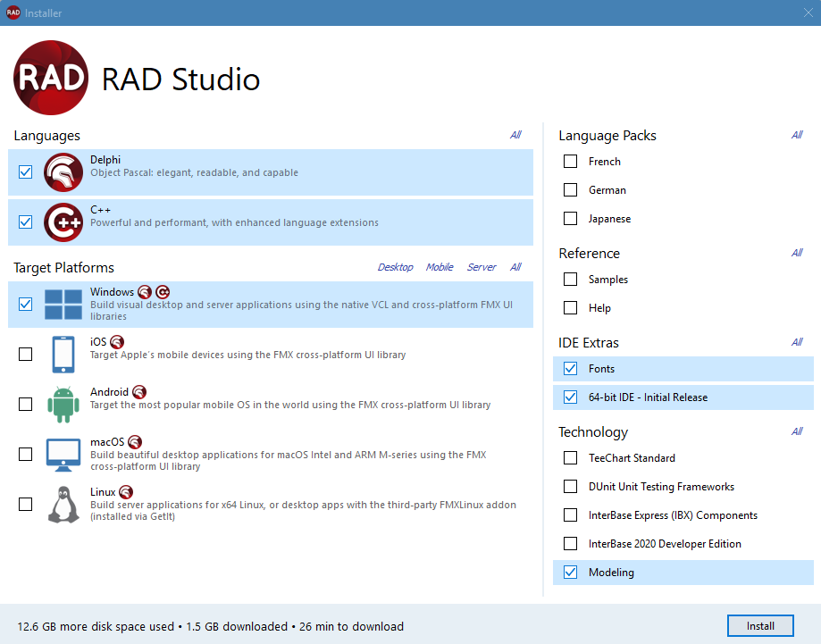Click the iOS phone icon
Screen dimensions: 821x644
63,355
